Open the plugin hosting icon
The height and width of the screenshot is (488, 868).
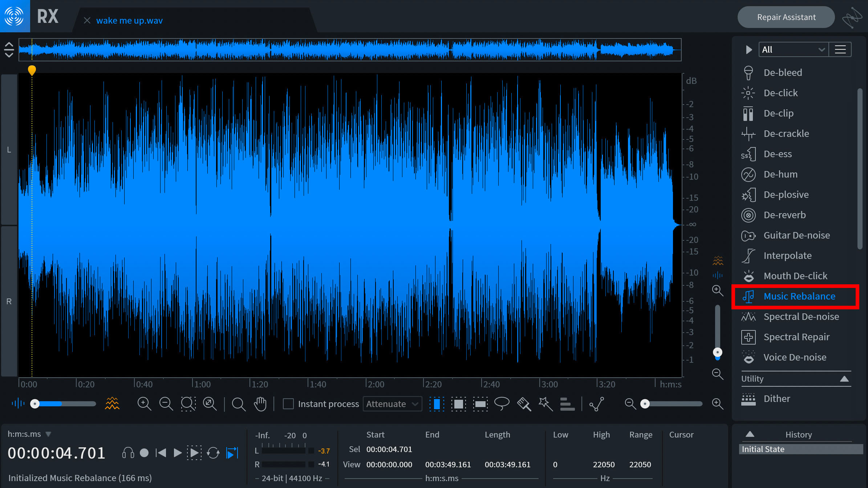point(852,17)
